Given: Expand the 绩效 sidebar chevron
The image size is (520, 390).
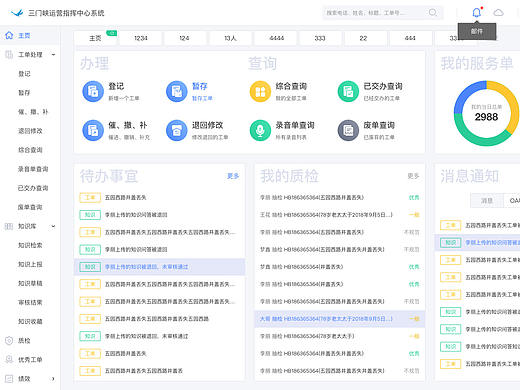Looking at the screenshot, I should pos(53,379).
